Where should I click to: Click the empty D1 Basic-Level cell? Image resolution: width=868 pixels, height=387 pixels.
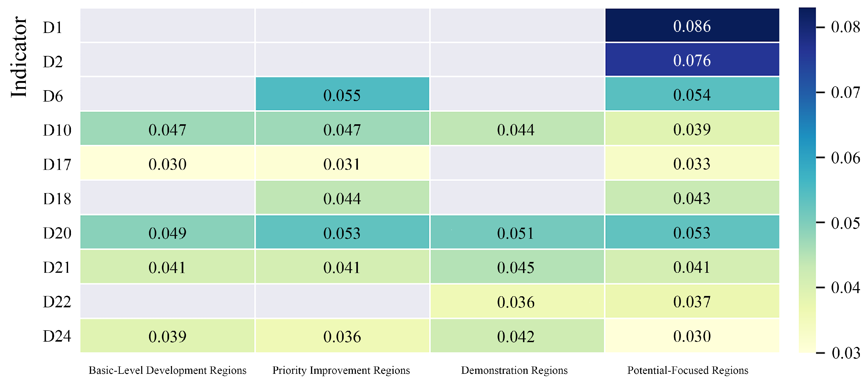pos(167,26)
